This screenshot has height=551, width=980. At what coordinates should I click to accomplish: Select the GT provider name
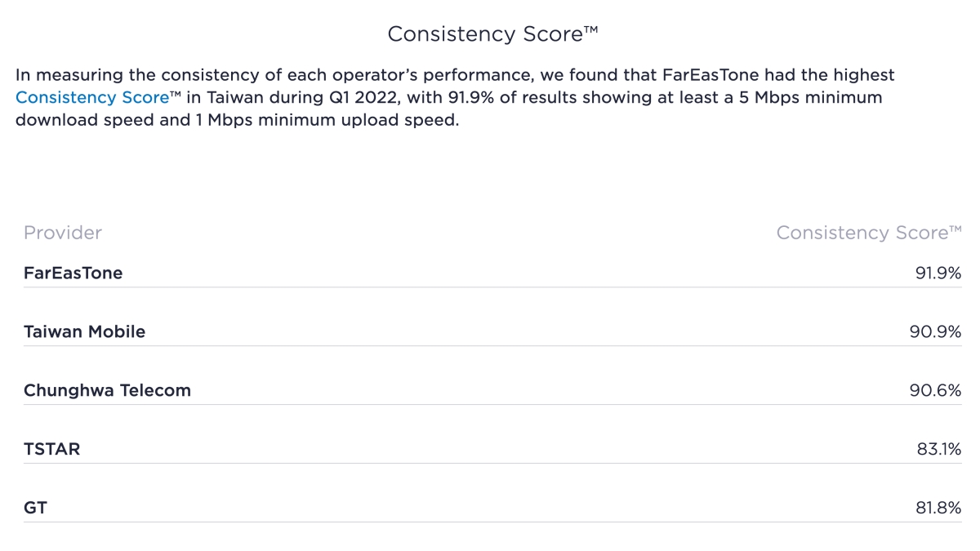click(36, 509)
